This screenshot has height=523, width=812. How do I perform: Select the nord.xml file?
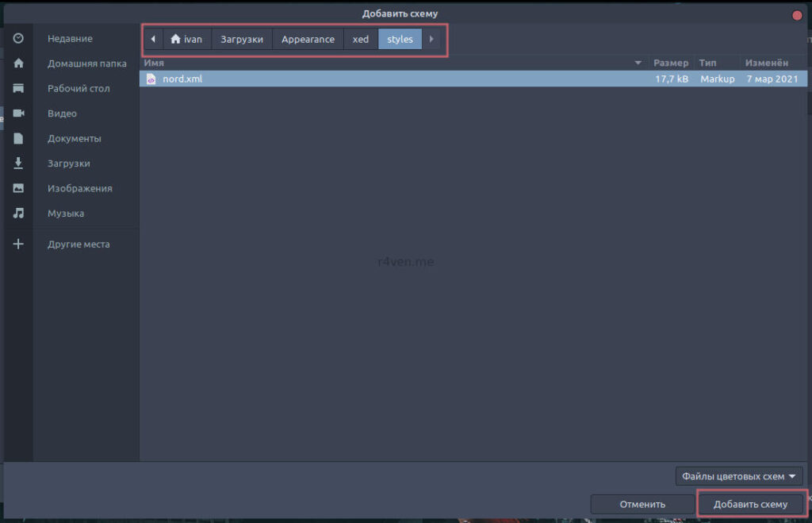pos(182,79)
